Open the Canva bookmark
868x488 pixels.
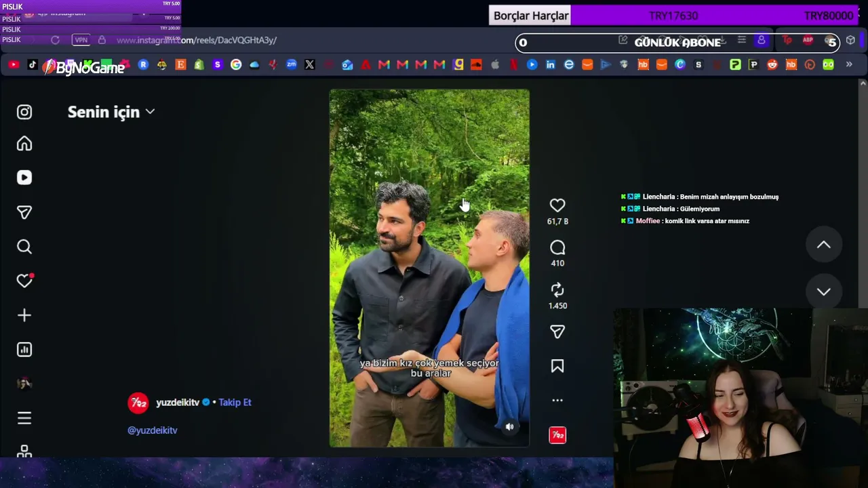pyautogui.click(x=680, y=64)
